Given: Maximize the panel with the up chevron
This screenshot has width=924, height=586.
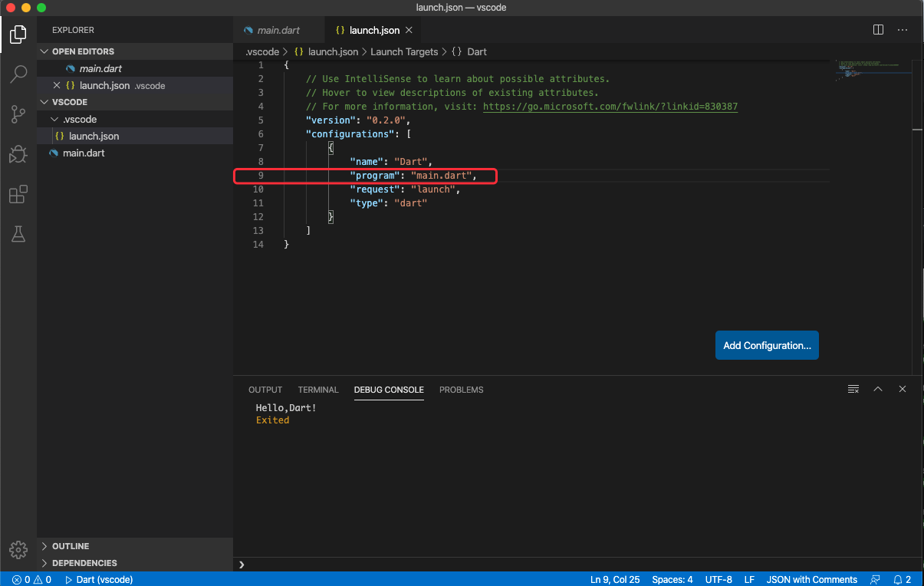Looking at the screenshot, I should pyautogui.click(x=878, y=389).
